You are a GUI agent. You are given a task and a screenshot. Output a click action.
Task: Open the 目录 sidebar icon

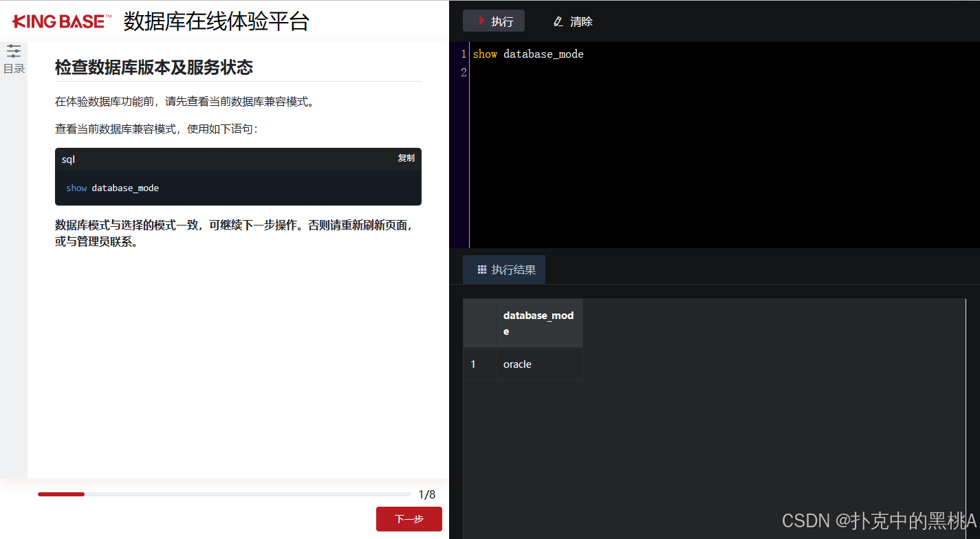pyautogui.click(x=14, y=59)
